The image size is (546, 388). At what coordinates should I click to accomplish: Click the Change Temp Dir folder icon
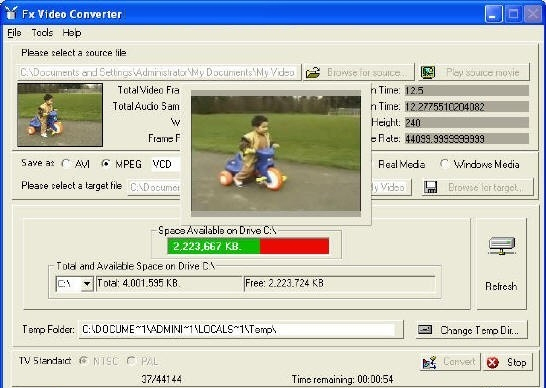click(x=425, y=329)
